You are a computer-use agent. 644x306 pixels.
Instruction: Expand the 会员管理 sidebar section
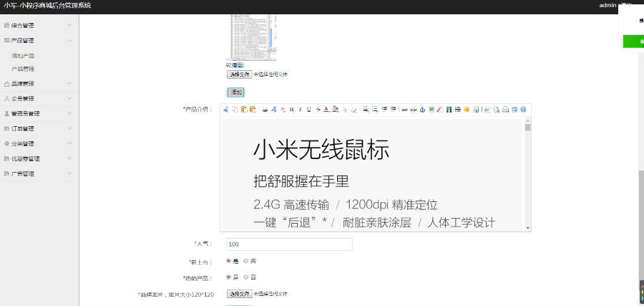coord(39,99)
